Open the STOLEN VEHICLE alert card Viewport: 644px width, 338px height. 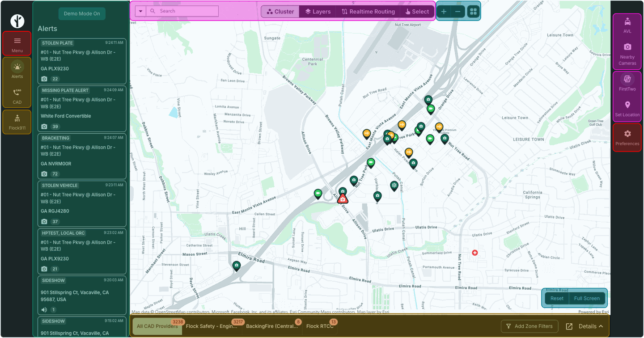82,204
